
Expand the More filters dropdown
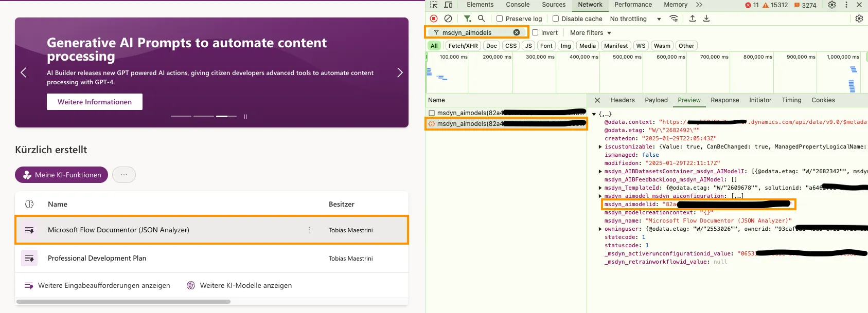590,32
